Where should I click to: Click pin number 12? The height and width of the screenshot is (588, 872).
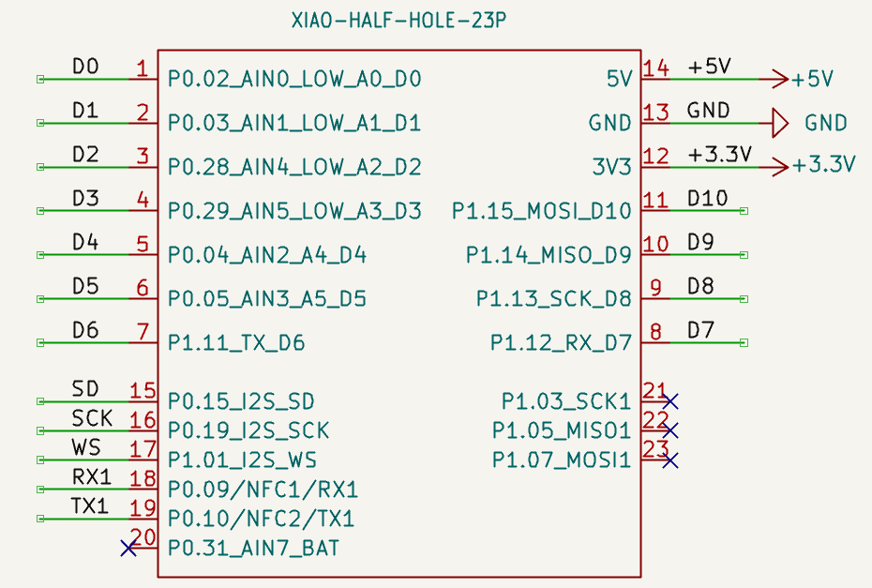point(656,156)
